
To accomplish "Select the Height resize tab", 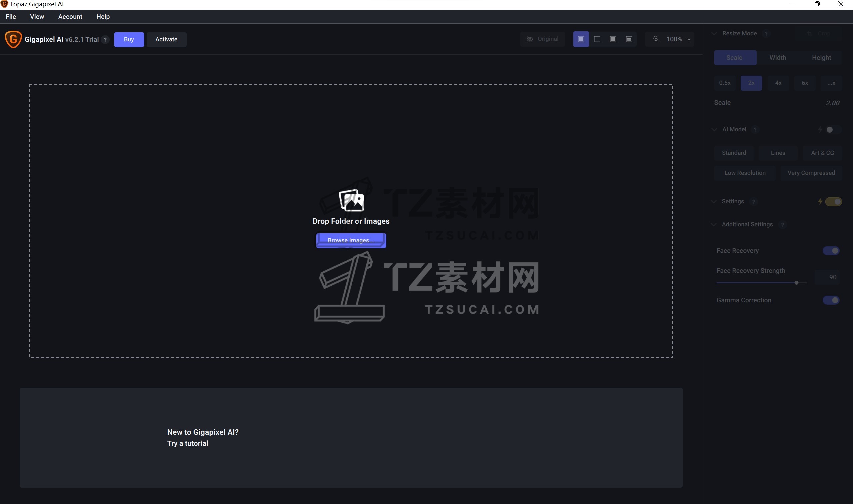I will (821, 58).
